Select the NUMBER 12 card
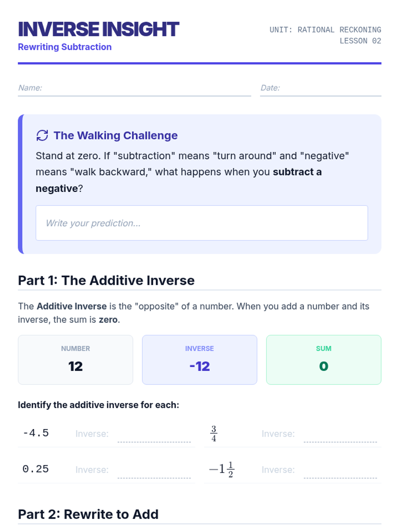The height and width of the screenshot is (532, 399). tap(75, 360)
